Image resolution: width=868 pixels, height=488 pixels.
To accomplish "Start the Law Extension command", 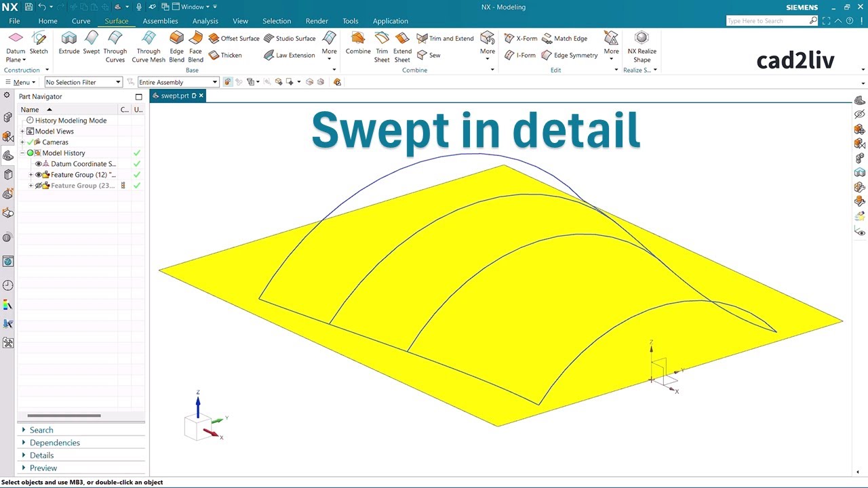I will (290, 55).
